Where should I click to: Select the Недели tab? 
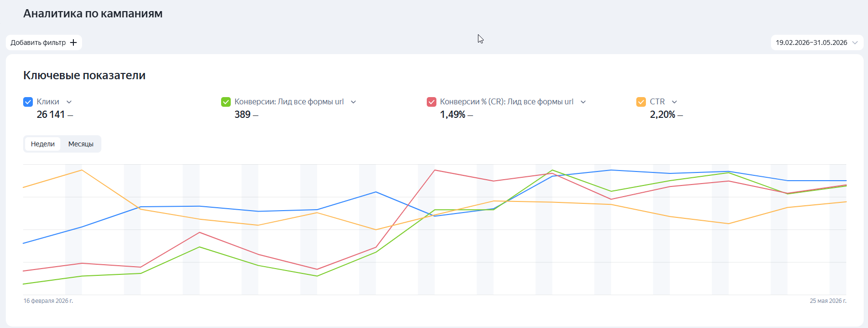point(43,144)
